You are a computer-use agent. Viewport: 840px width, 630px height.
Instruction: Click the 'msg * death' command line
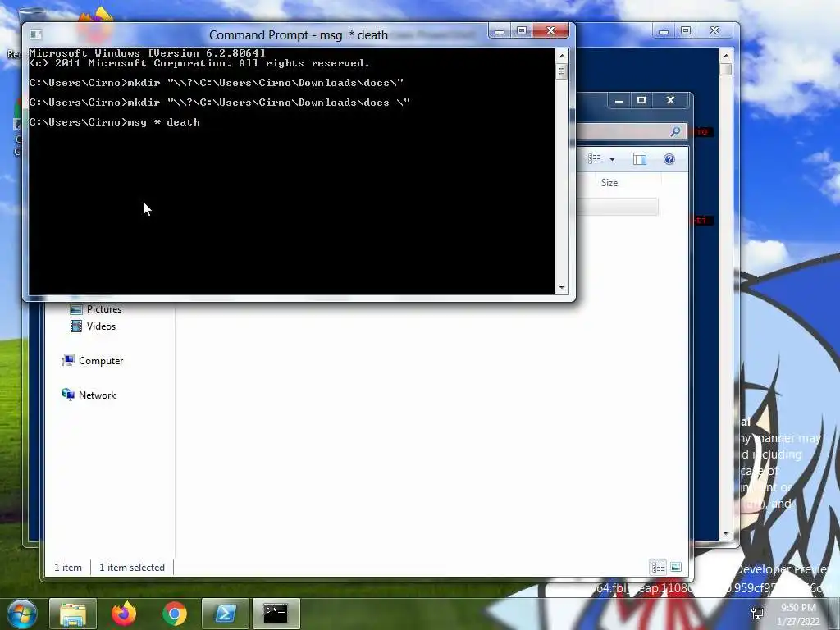tap(115, 122)
